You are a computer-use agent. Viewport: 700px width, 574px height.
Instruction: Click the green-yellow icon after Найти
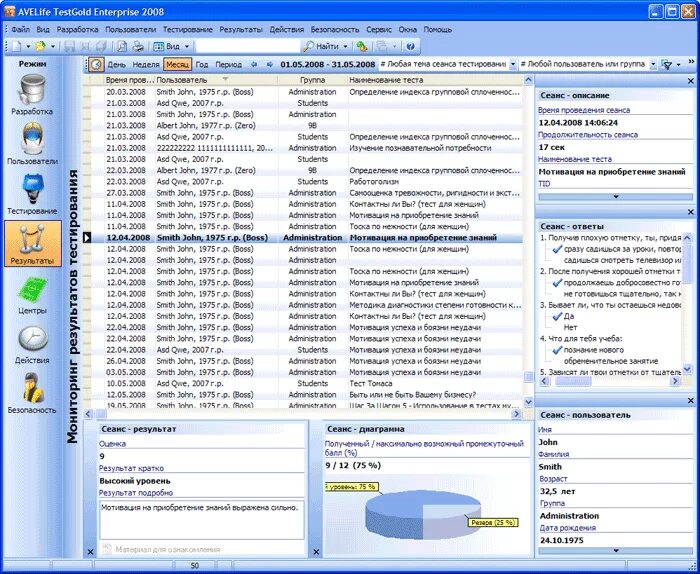tap(361, 46)
